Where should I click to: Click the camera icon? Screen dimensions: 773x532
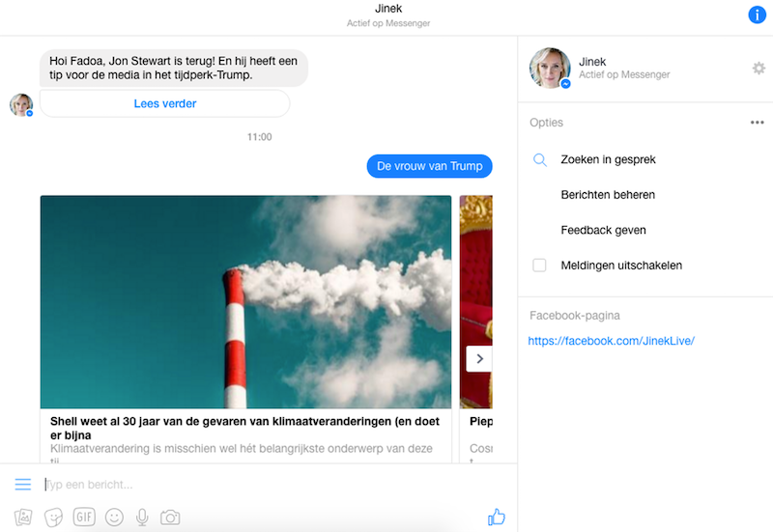pyautogui.click(x=170, y=518)
